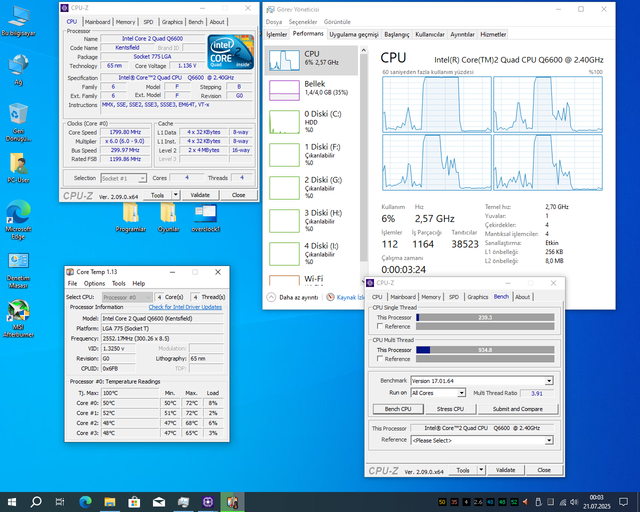Click Kaynak İzleyicisi icon in Task Manager
640x512 pixels.
(x=331, y=297)
